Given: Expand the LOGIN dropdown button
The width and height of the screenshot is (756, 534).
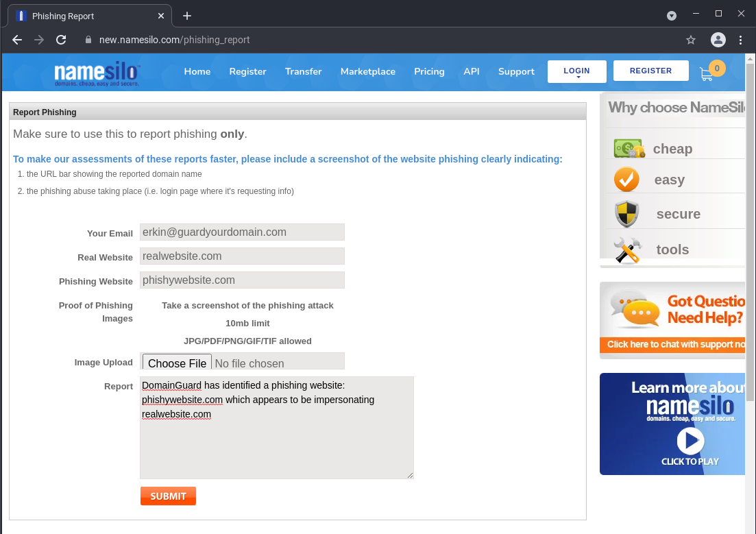Looking at the screenshot, I should [x=576, y=71].
